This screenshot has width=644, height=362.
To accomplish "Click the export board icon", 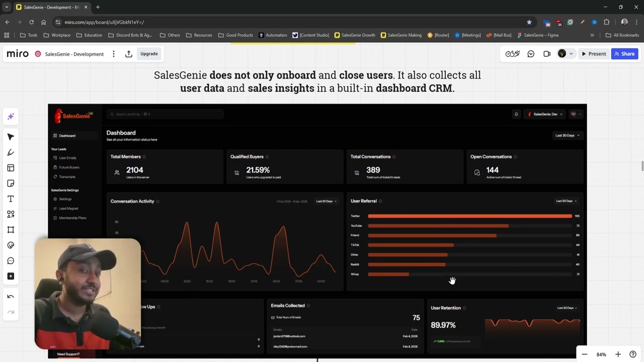I will pos(129,54).
